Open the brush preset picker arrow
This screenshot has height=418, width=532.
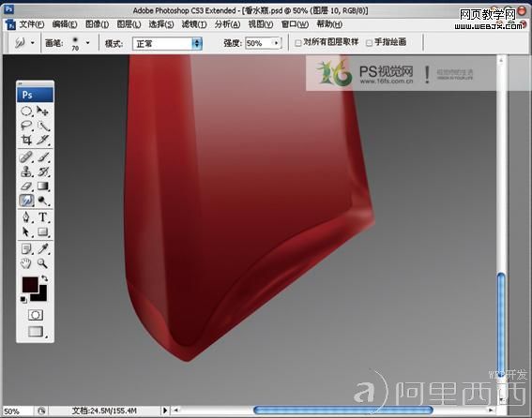(88, 43)
